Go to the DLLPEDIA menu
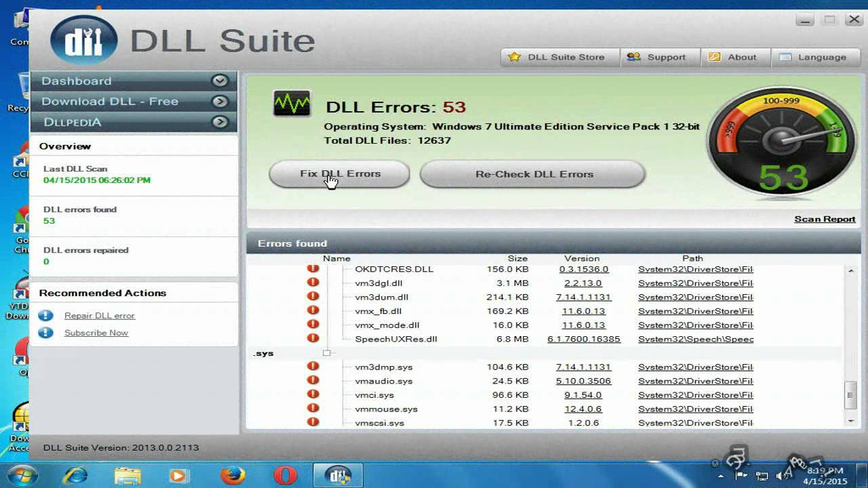 [134, 122]
